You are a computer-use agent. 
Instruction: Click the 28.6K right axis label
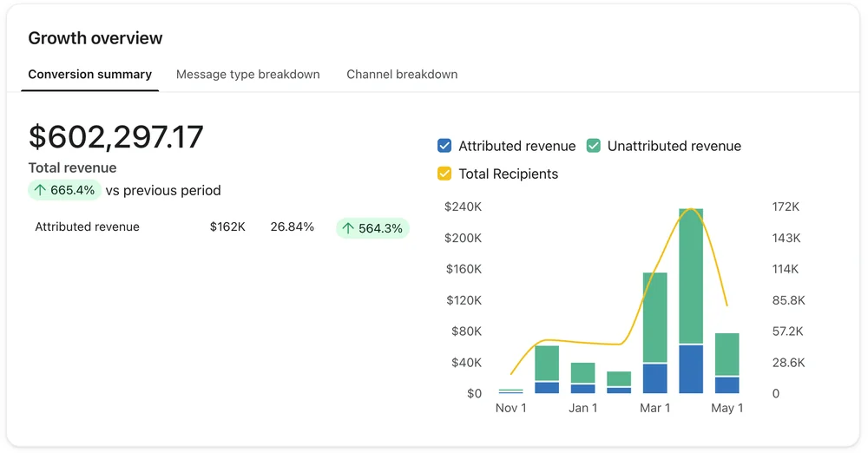(788, 362)
